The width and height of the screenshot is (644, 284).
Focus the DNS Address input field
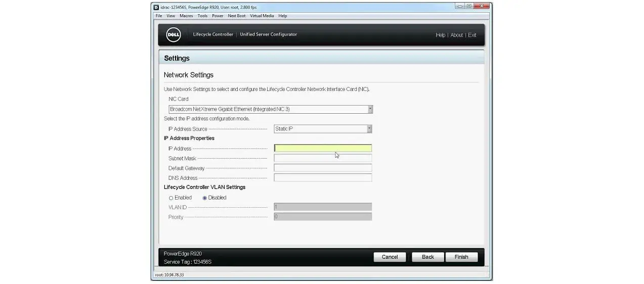click(323, 177)
